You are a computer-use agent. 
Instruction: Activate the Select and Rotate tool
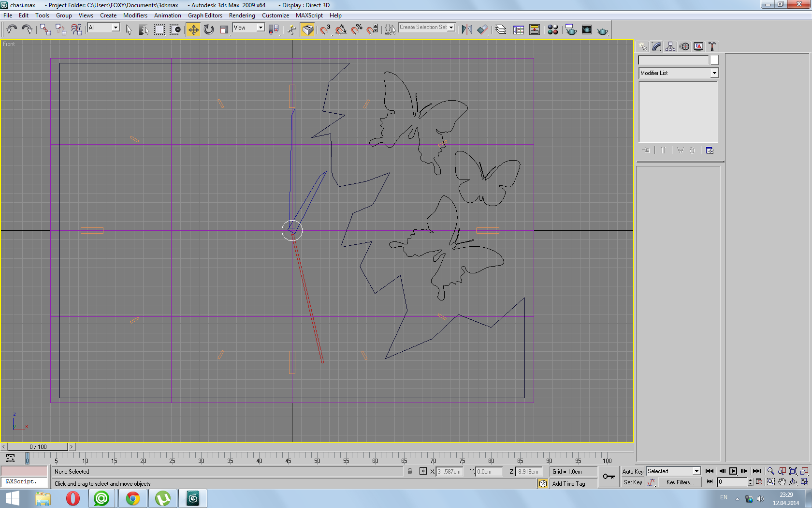[x=209, y=30]
